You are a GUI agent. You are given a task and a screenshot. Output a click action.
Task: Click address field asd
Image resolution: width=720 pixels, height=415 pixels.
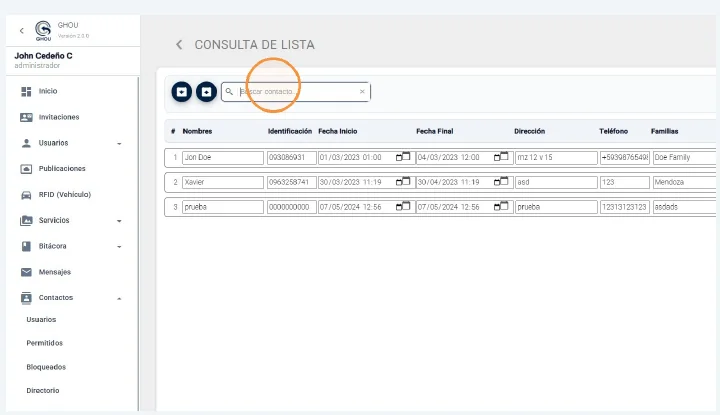556,182
